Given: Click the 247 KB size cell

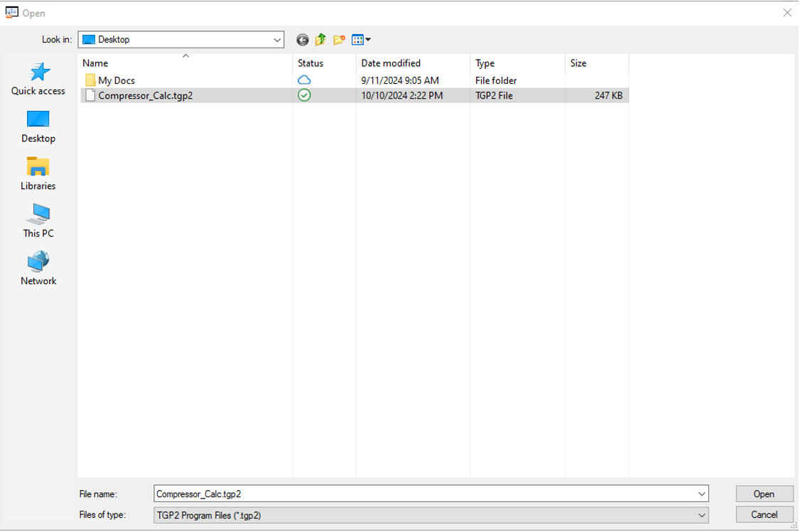Looking at the screenshot, I should pos(609,96).
